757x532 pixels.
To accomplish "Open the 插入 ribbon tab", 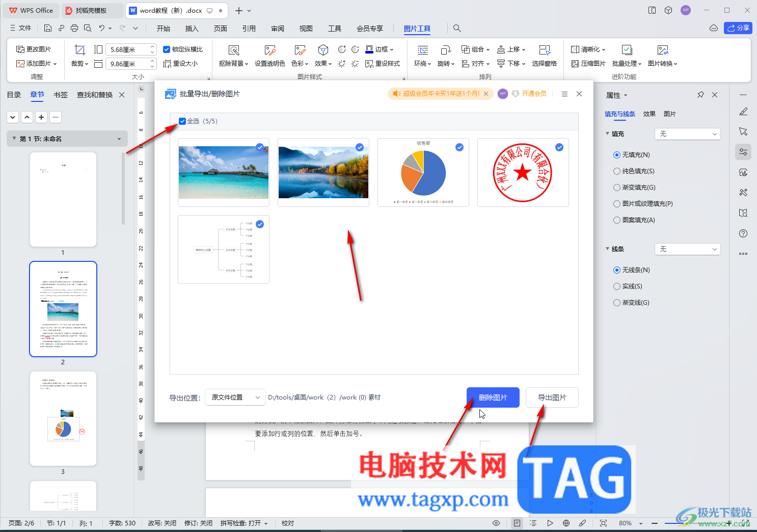I will 192,29.
